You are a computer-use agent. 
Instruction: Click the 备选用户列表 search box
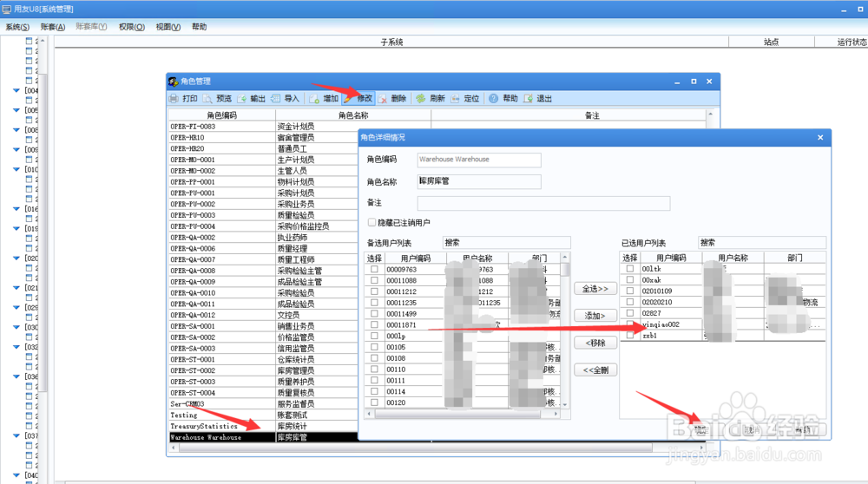[x=507, y=242]
